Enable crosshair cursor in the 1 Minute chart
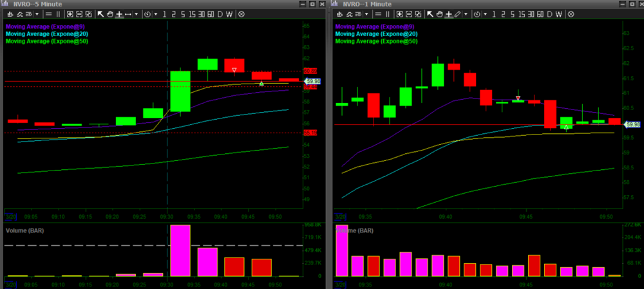The image size is (644, 289). tap(449, 14)
